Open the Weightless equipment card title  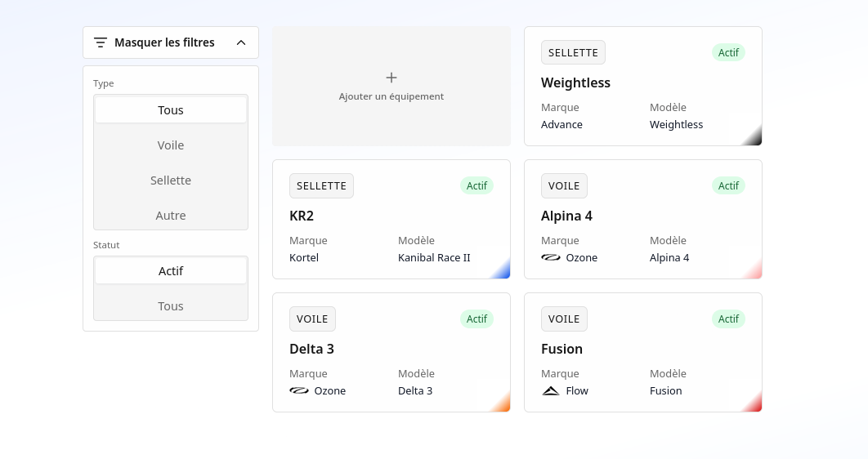(x=575, y=83)
